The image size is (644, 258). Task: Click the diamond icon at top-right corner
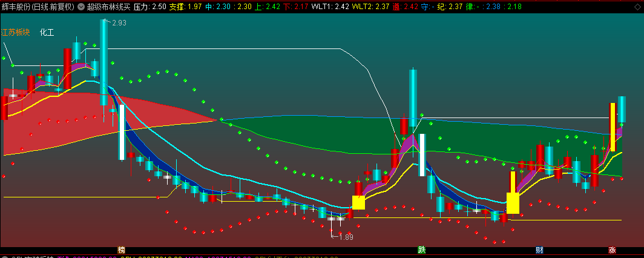tap(638, 7)
